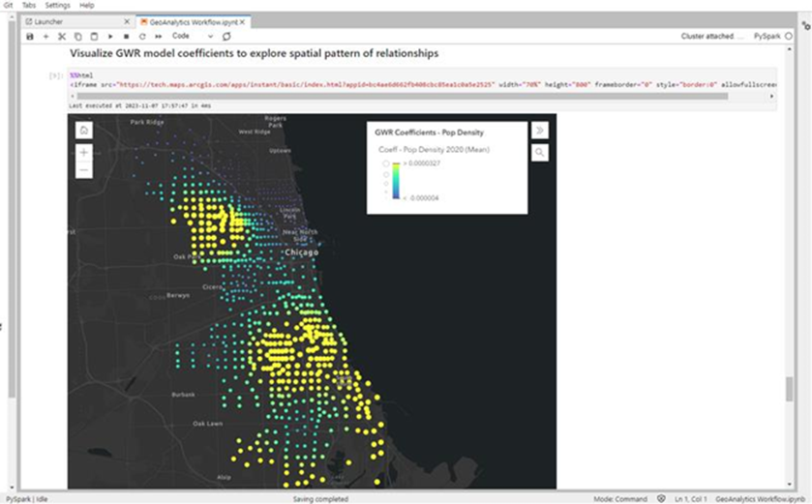
Task: Click the Oak Lawn label on the map
Action: [x=208, y=424]
